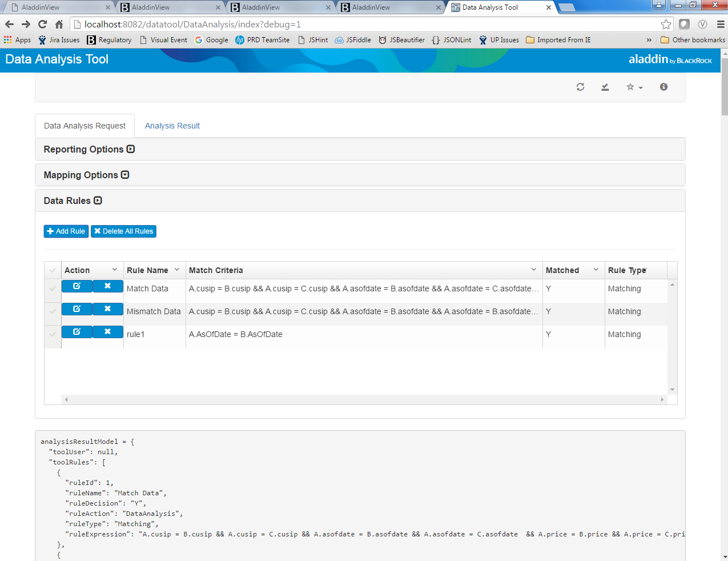Go forward in browser history
This screenshot has height=561, width=728.
26,24
